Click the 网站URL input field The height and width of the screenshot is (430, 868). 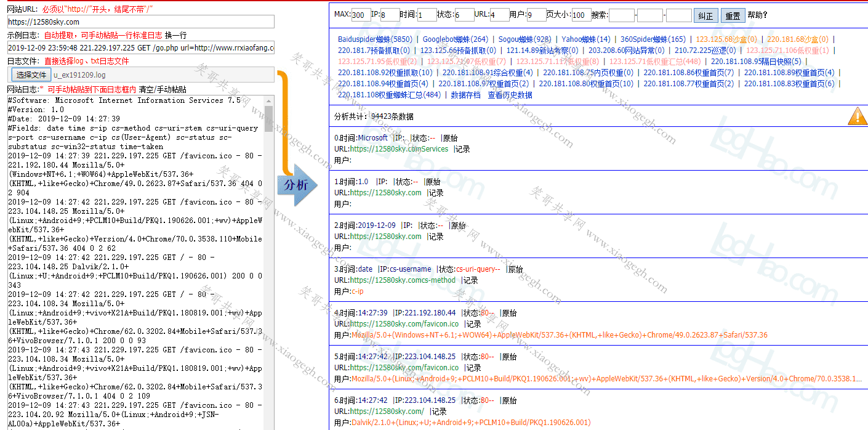[141, 22]
